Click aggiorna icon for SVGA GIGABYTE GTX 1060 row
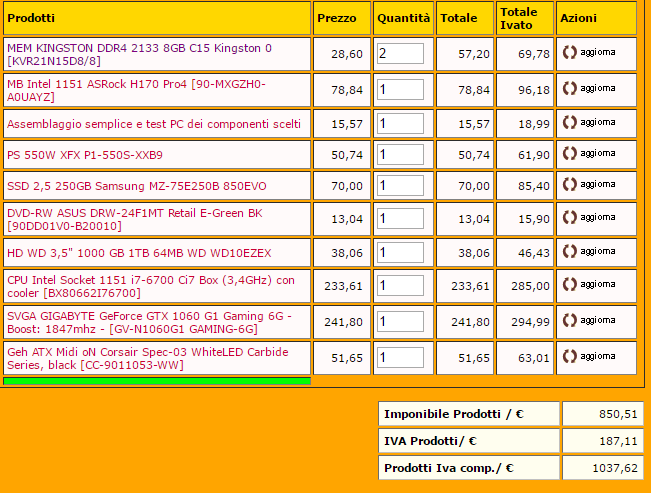651x493 pixels. pos(570,321)
